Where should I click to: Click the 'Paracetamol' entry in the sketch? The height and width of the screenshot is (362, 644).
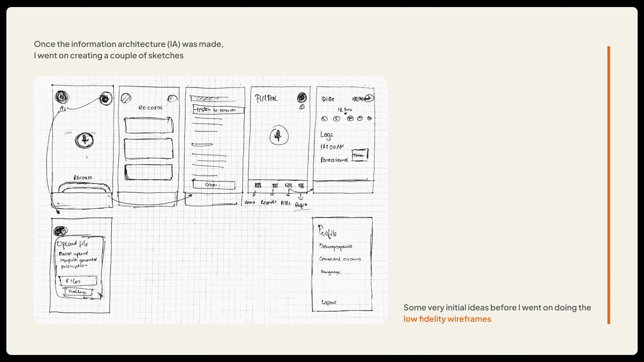[334, 160]
